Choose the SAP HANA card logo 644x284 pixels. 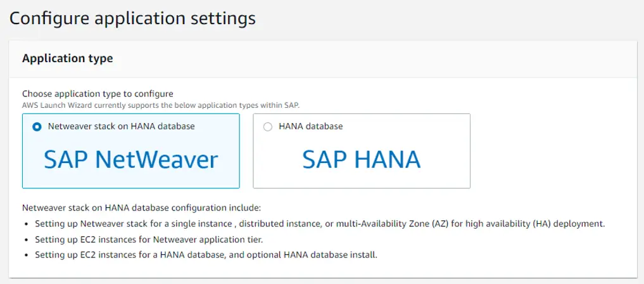(362, 160)
